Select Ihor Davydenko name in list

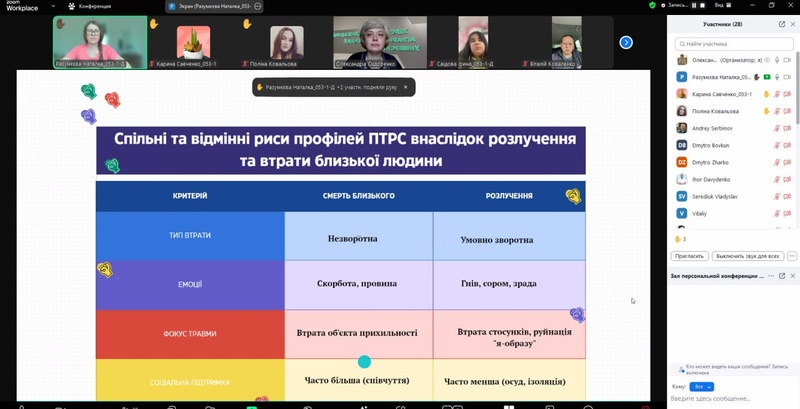711,180
